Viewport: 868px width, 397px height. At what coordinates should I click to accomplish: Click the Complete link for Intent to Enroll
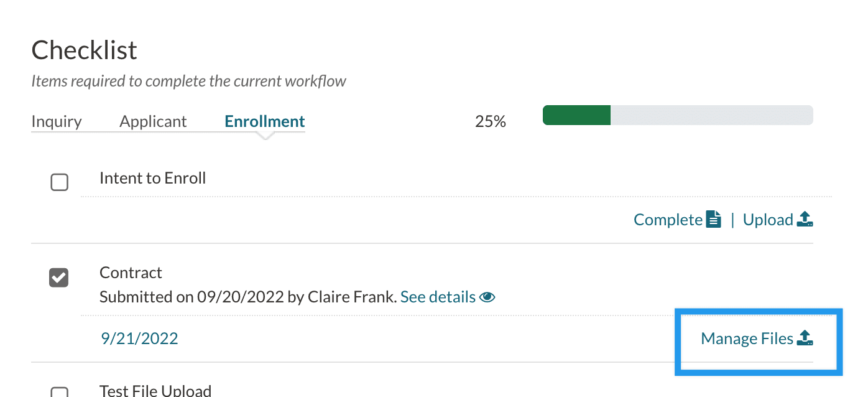pos(668,220)
